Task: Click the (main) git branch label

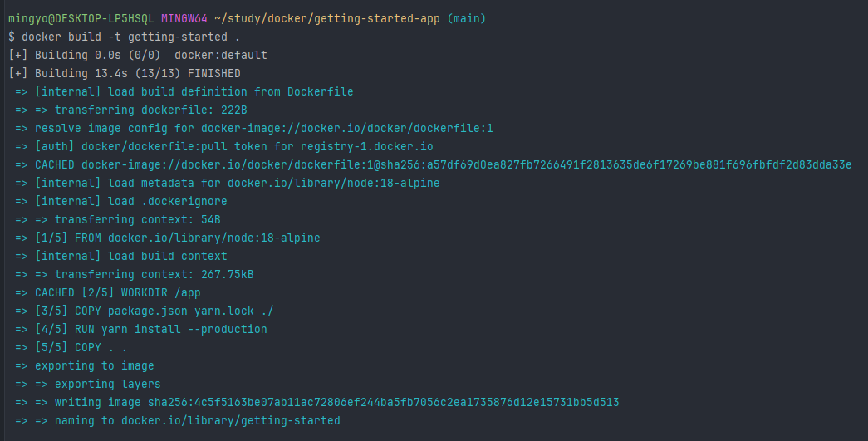Action: click(x=467, y=19)
